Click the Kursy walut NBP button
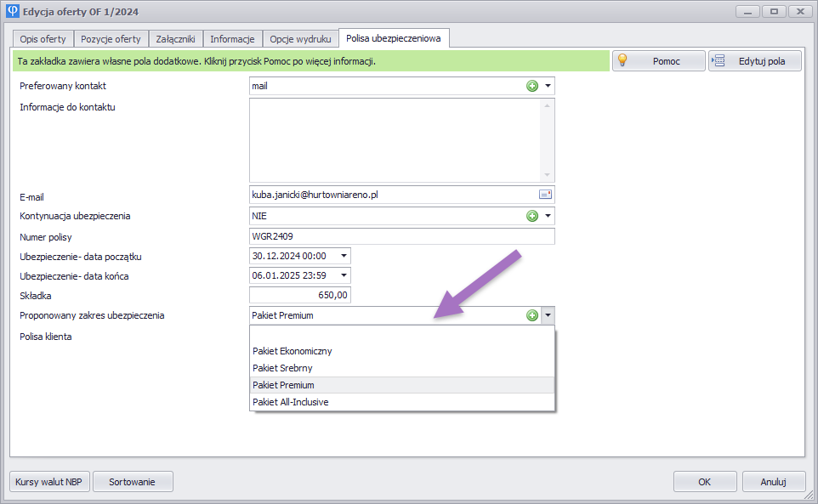Screen dimensions: 818x504 (48, 482)
